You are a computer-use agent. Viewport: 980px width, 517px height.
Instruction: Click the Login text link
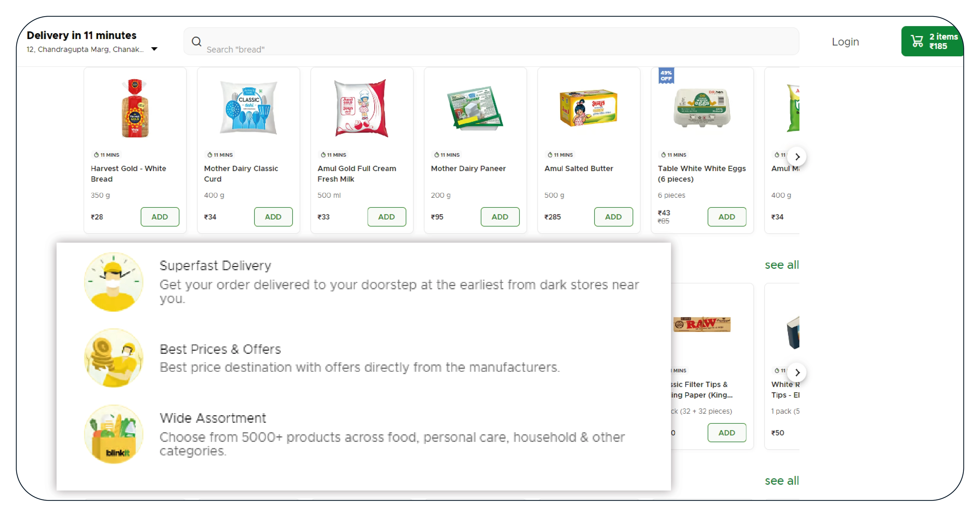pyautogui.click(x=846, y=40)
